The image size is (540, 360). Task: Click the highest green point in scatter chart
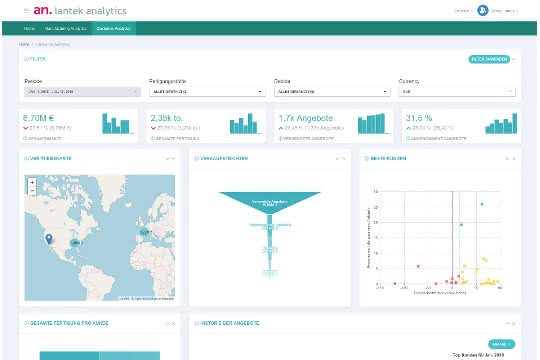pyautogui.click(x=482, y=204)
